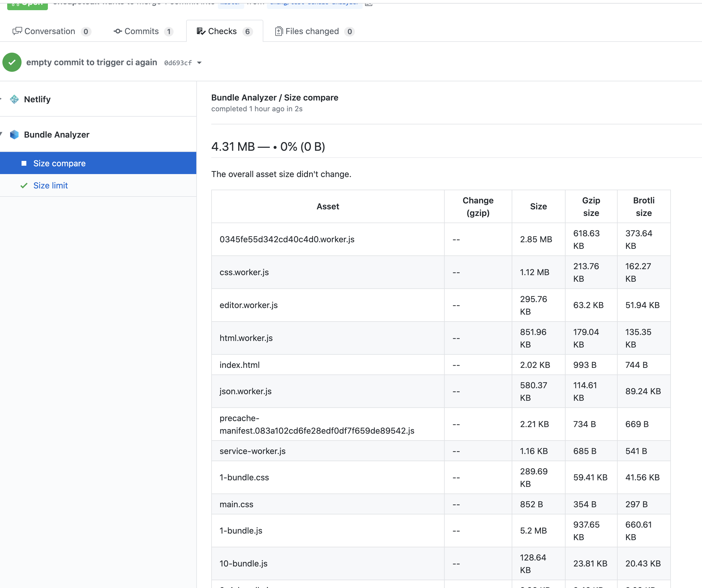Select the Size compare check run
The image size is (702, 588).
tap(60, 163)
